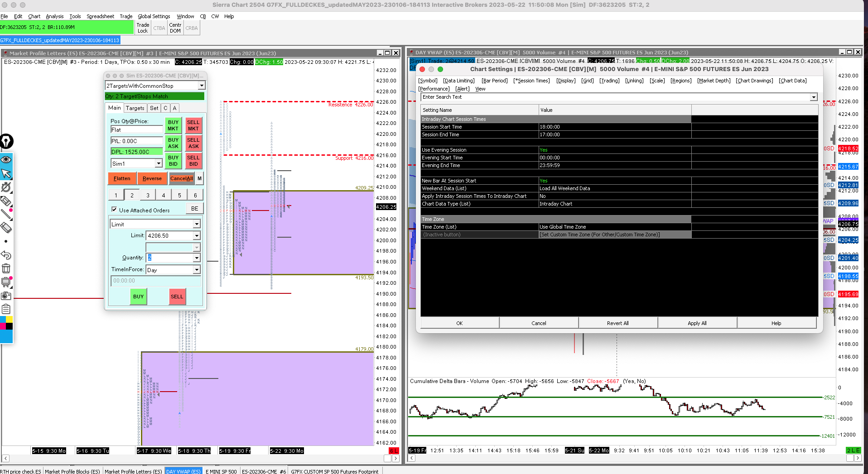Select the arrow cursor tool in sidebar
This screenshot has width=868, height=474.
tap(6, 173)
